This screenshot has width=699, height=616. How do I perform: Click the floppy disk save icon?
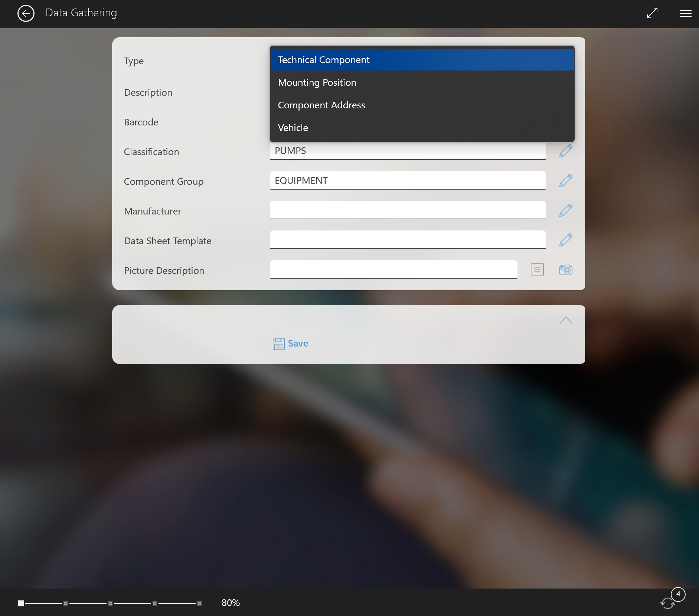pos(279,344)
